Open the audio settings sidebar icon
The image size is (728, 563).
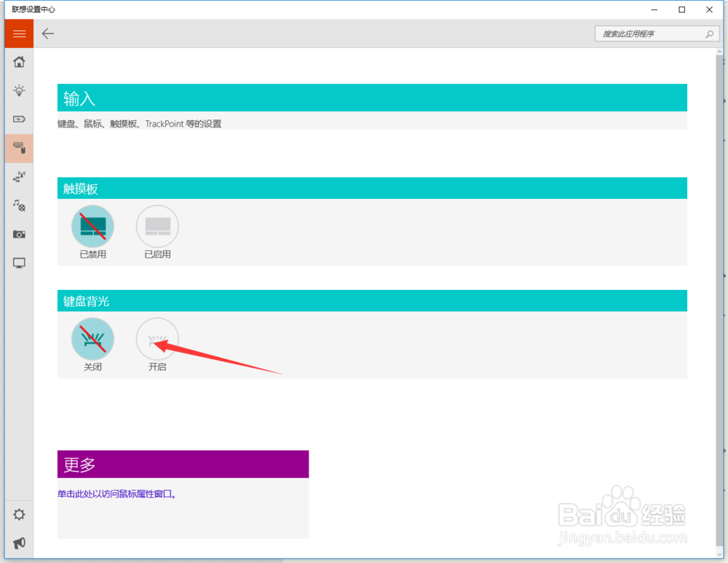(19, 205)
